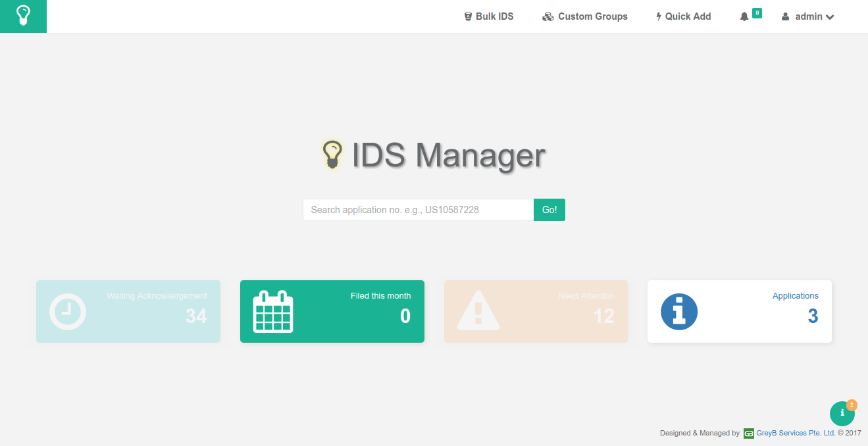Click the clock icon on Waiting Acknowledgement card
Screen dimensions: 868x446
click(x=67, y=311)
